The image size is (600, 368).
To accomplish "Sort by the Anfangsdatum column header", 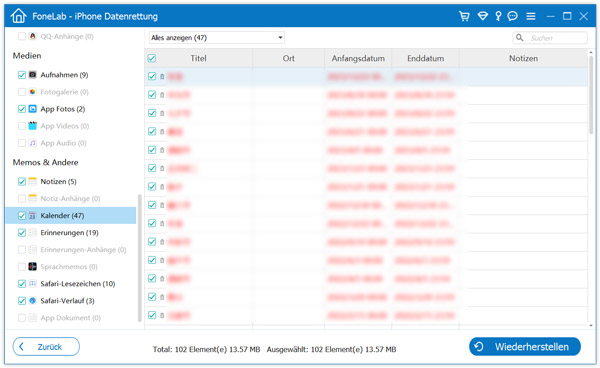I will click(x=358, y=58).
